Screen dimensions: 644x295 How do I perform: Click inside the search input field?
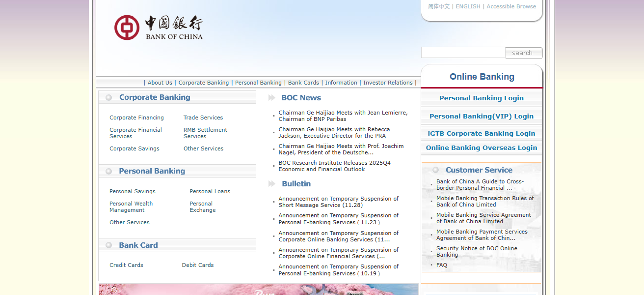tap(462, 52)
